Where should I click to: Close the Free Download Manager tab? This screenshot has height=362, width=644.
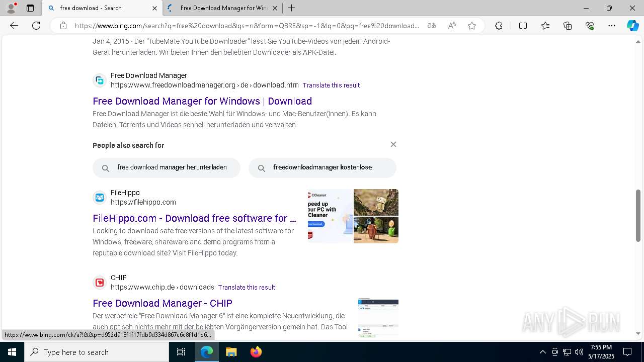point(276,8)
